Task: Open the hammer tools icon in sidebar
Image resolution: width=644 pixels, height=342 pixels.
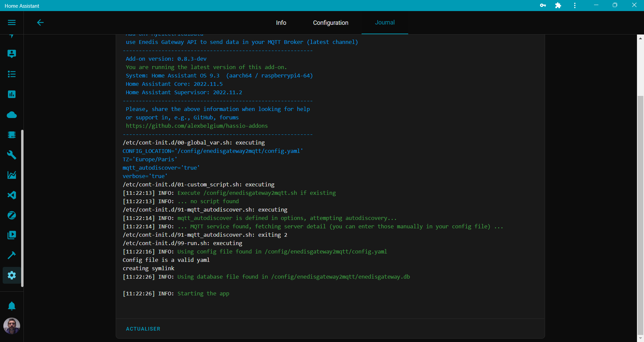Action: (x=12, y=255)
